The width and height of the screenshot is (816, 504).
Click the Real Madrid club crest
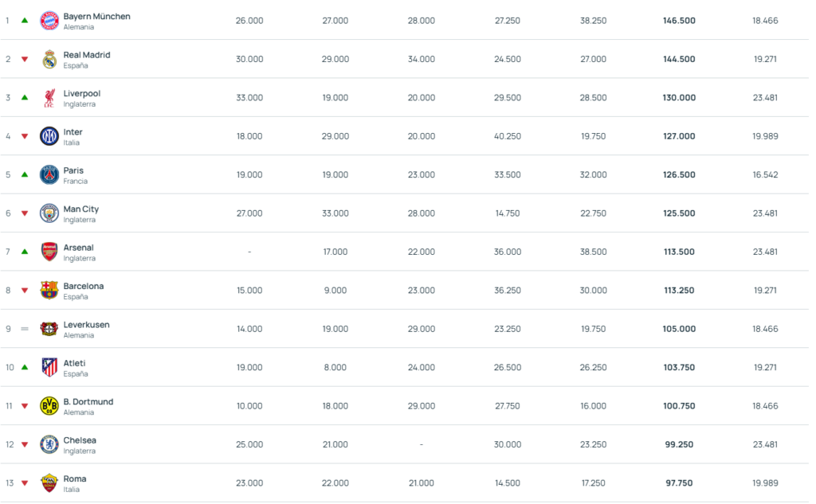49,60
